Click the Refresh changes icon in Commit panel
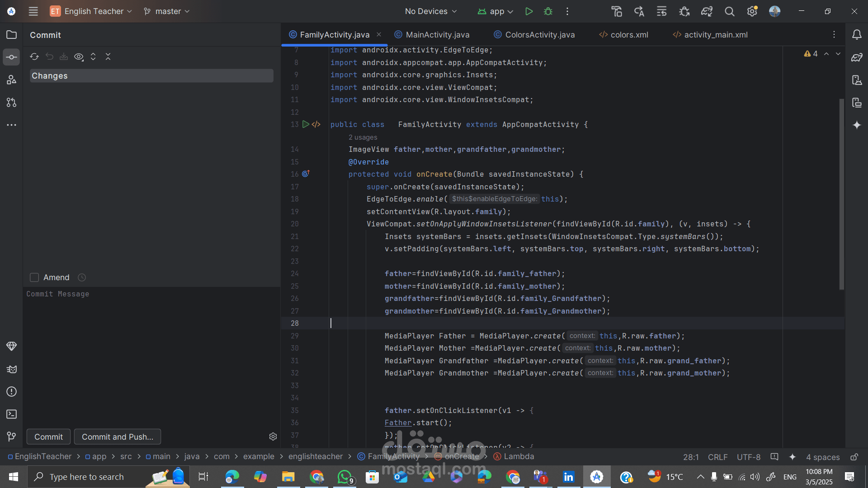The width and height of the screenshot is (868, 488). [x=34, y=56]
